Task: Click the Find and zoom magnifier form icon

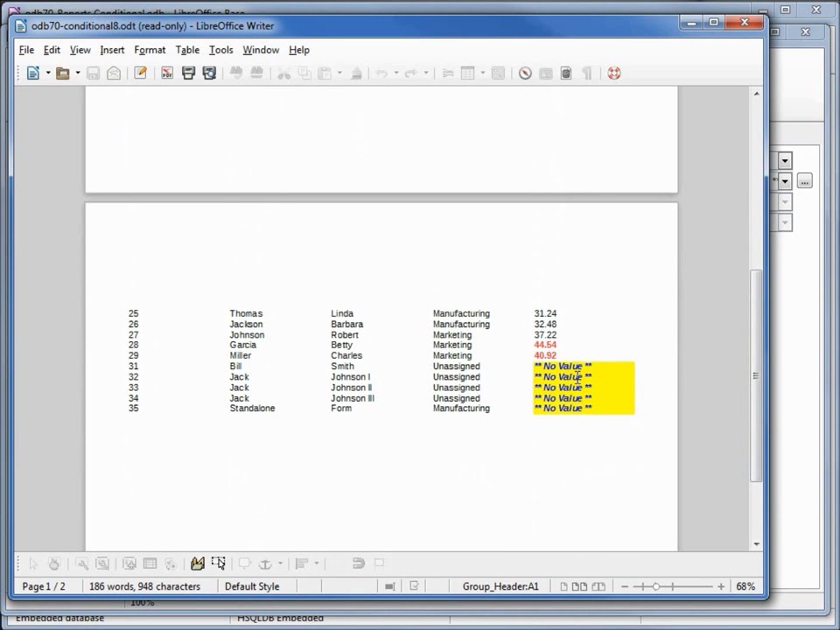Action: tap(82, 563)
